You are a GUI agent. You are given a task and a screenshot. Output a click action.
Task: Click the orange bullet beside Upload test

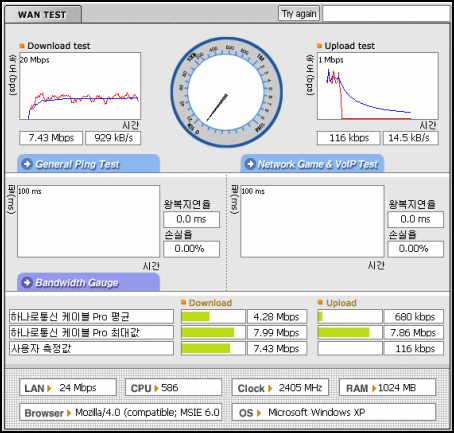(x=319, y=46)
